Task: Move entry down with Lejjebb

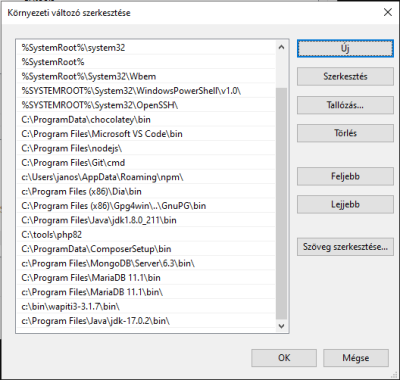Action: pyautogui.click(x=345, y=204)
